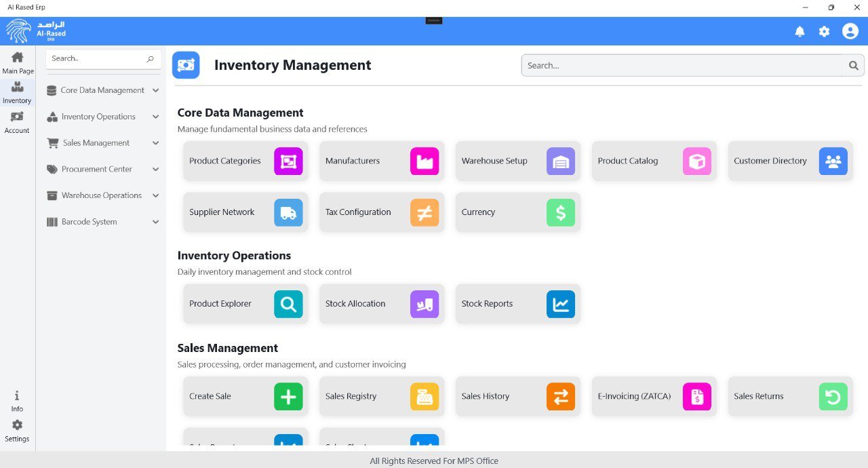Viewport: 868px width, 468px height.
Task: Click the gear icon in blue header
Action: point(824,31)
